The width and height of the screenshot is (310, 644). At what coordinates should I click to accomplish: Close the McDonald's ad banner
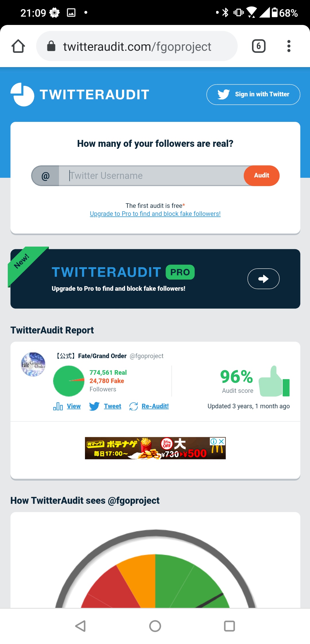tap(222, 441)
